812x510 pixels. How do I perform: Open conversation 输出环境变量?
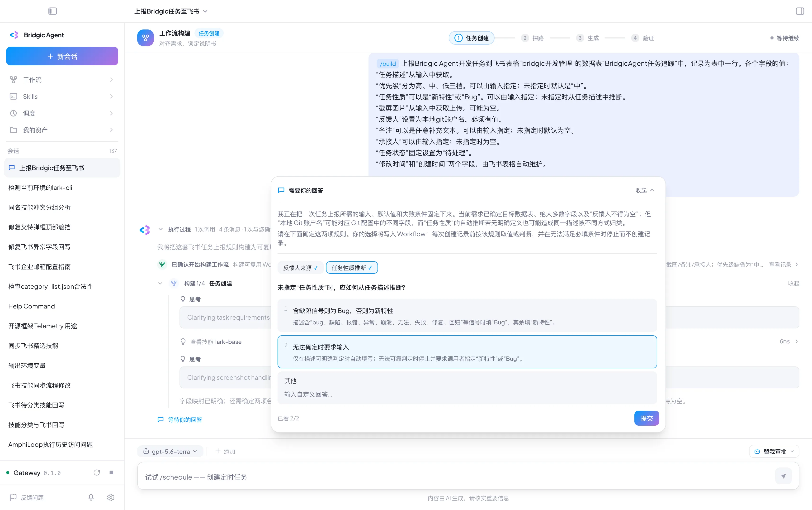point(62,365)
